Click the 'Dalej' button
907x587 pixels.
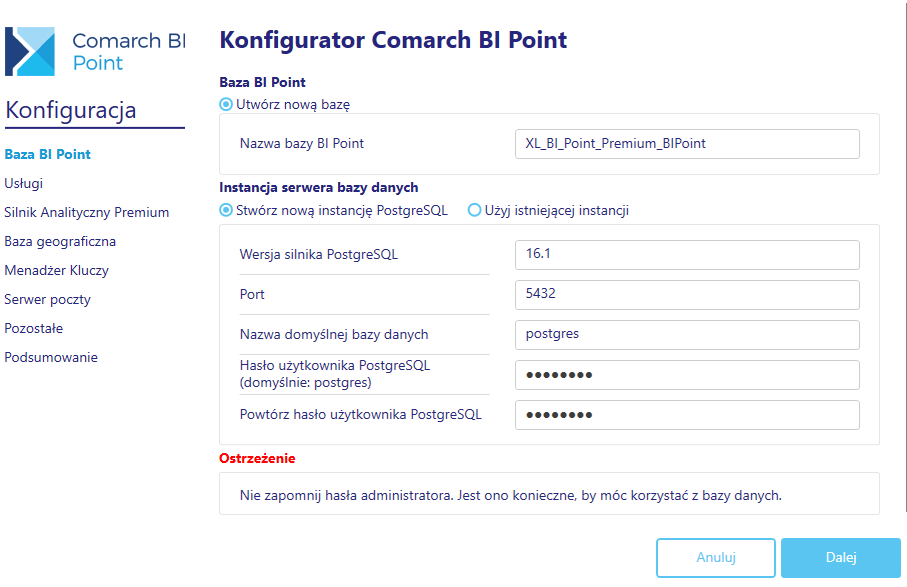pos(840,558)
